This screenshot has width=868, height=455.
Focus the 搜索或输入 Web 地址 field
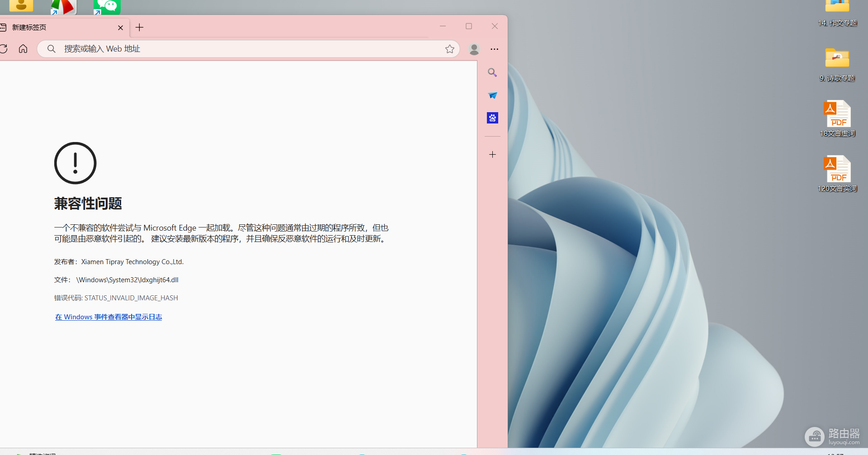pos(248,49)
